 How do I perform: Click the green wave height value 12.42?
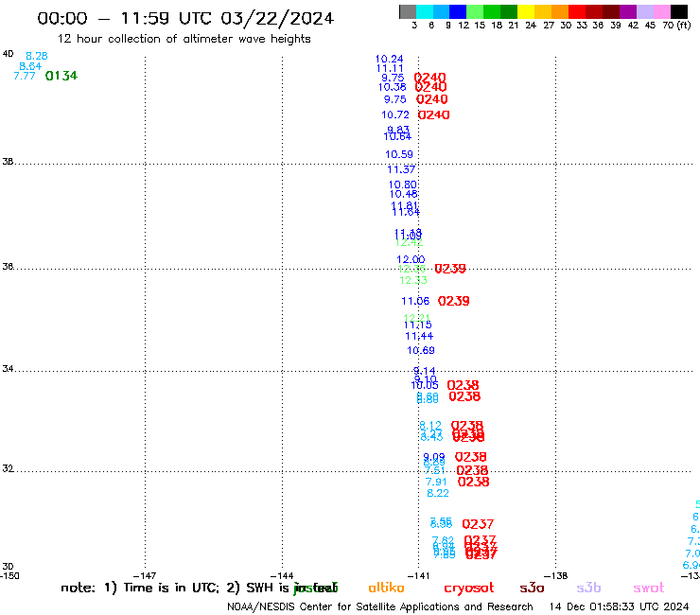[x=410, y=242]
